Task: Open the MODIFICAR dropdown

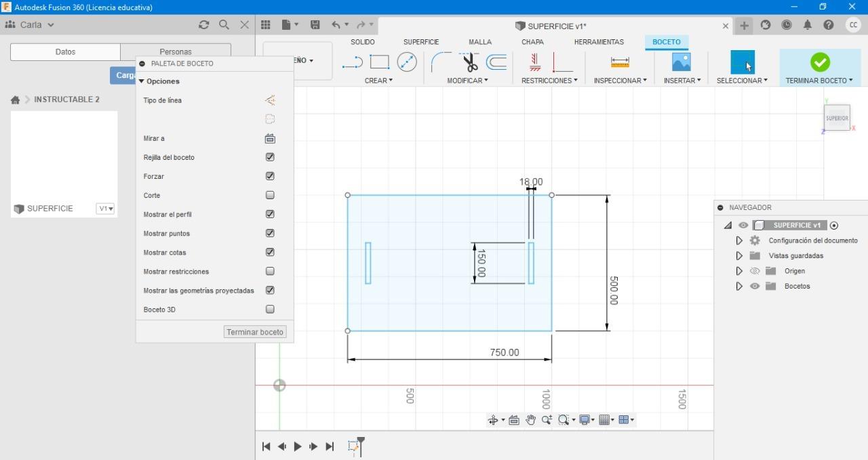Action: (x=467, y=81)
